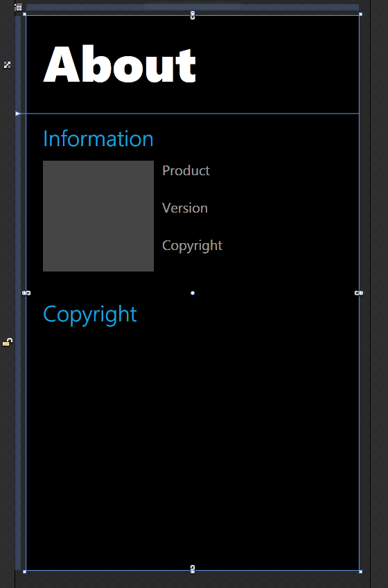Toggle the yellow open padlock row lock icon
The height and width of the screenshot is (588, 388).
click(x=7, y=341)
